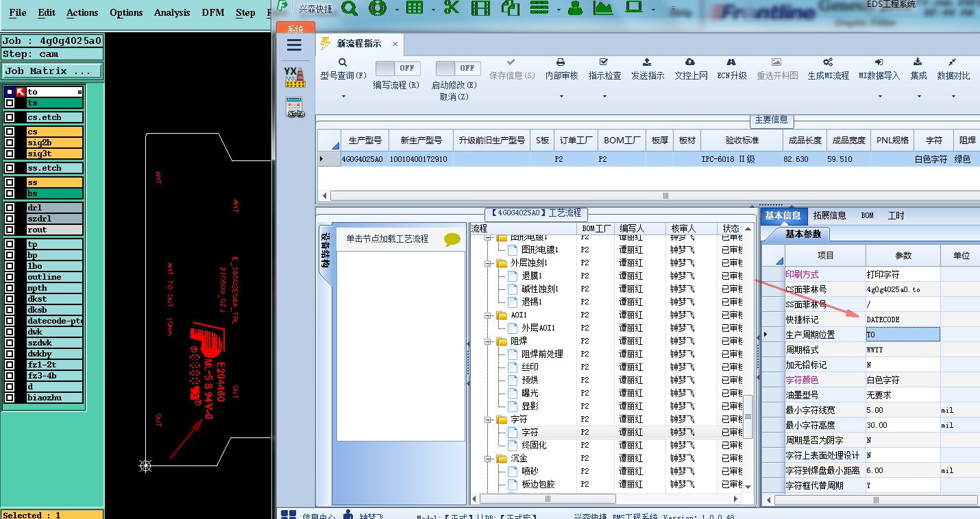Viewport: 980px width, 519px height.
Task: Check the box for layer drl
Action: (10, 208)
